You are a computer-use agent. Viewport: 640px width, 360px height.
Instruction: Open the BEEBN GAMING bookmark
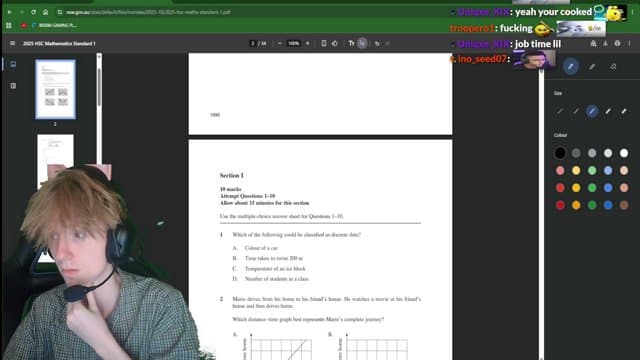[x=54, y=25]
